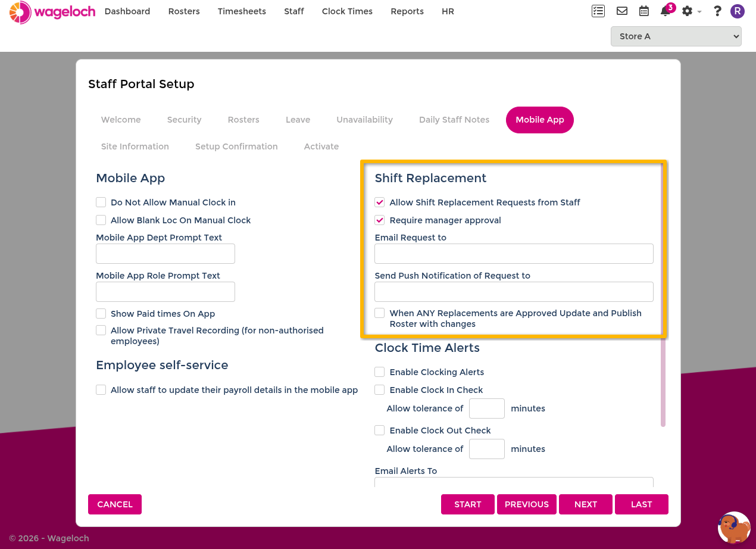Switch to the Daily Staff Notes tab
This screenshot has width=756, height=549.
coord(454,120)
